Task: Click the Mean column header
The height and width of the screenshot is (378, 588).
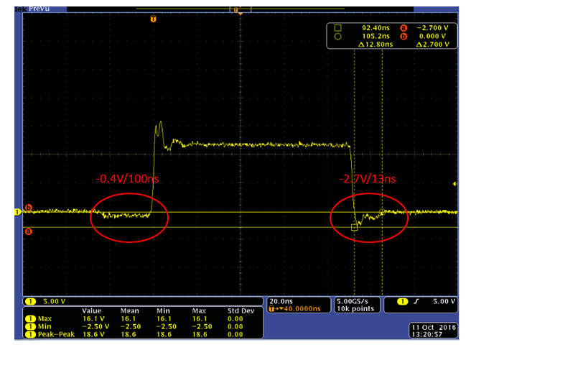Action: pyautogui.click(x=130, y=311)
